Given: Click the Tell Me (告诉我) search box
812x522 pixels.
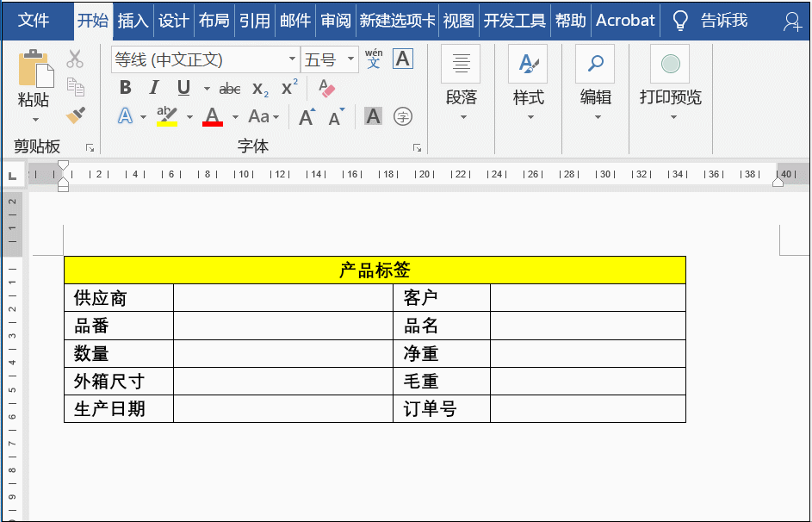Looking at the screenshot, I should 710,21.
